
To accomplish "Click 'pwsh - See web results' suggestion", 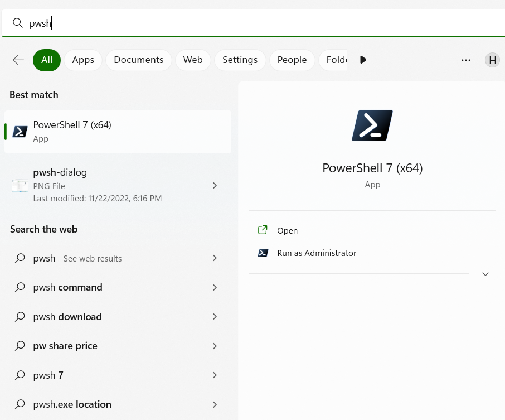I will coord(118,258).
